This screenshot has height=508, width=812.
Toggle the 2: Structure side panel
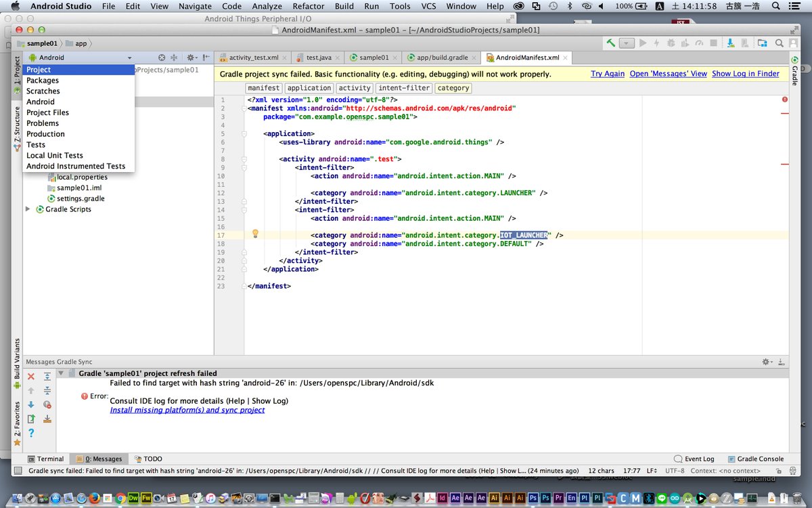tap(17, 129)
